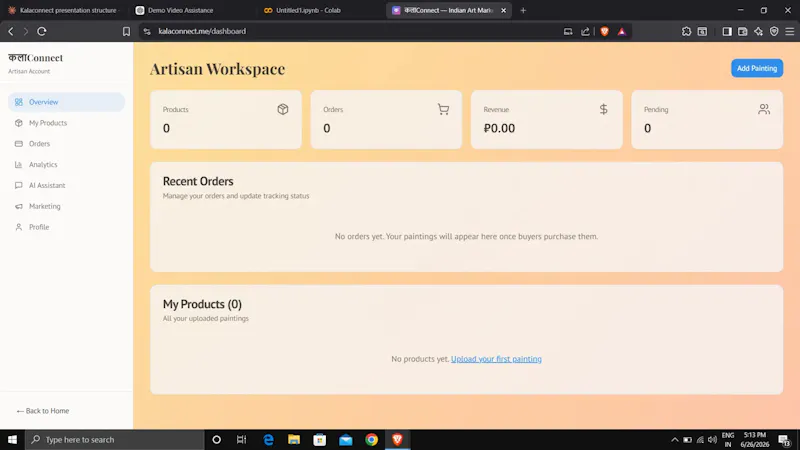Open the Leo AI sparkle icon
The width and height of the screenshot is (800, 450).
click(758, 32)
